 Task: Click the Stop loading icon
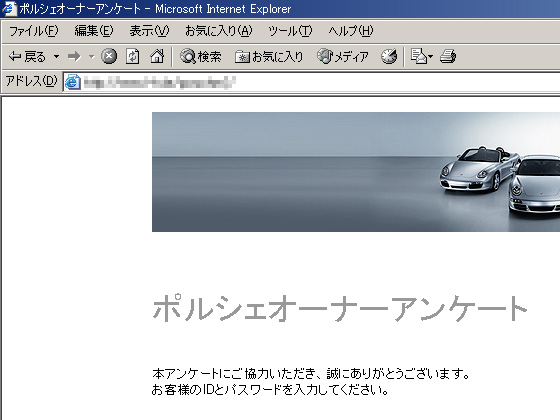[x=109, y=56]
